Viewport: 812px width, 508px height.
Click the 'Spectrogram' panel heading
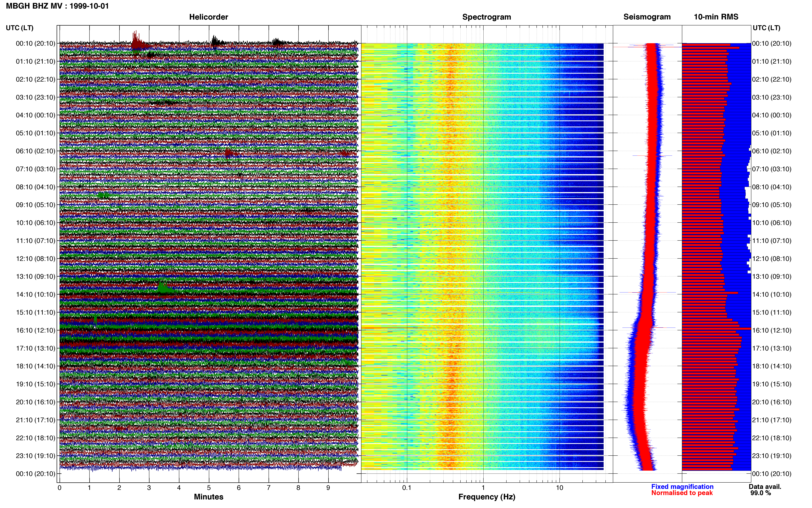click(486, 17)
